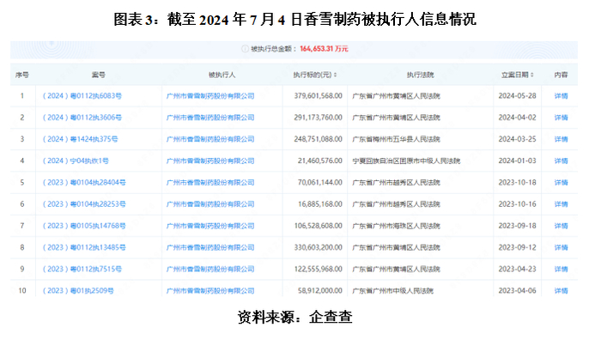The height and width of the screenshot is (364, 601).
Task: Open 详情 for the 2023-10-18 case
Action: 561,182
